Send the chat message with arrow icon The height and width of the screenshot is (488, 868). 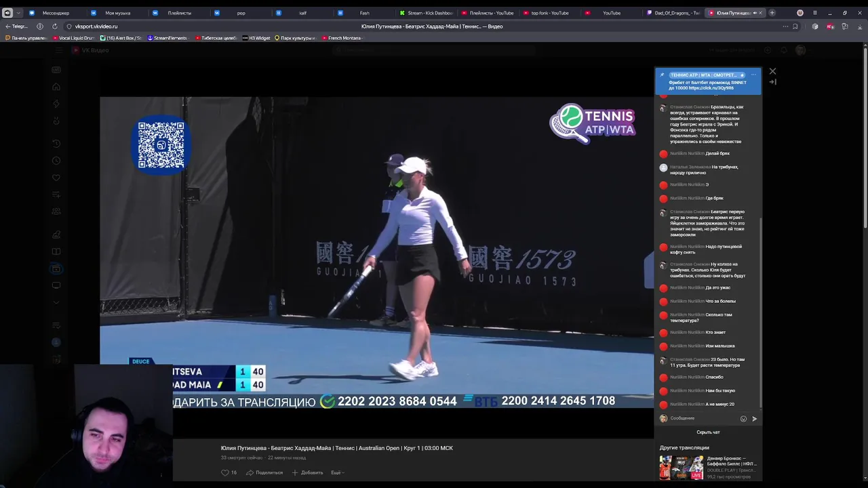coord(754,419)
